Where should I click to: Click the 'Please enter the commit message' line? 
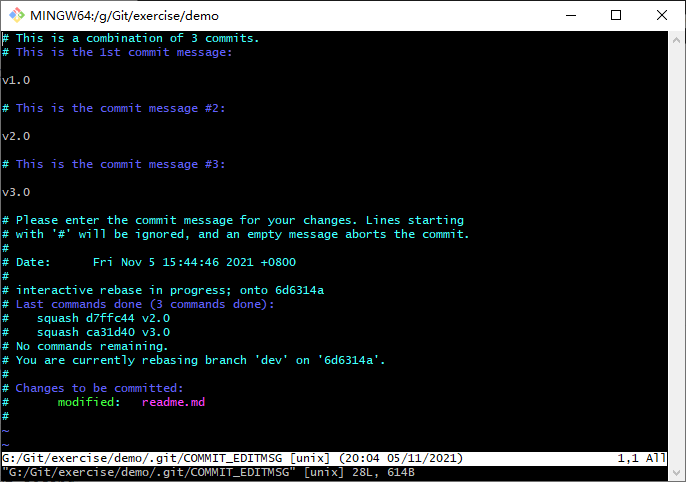(233, 220)
